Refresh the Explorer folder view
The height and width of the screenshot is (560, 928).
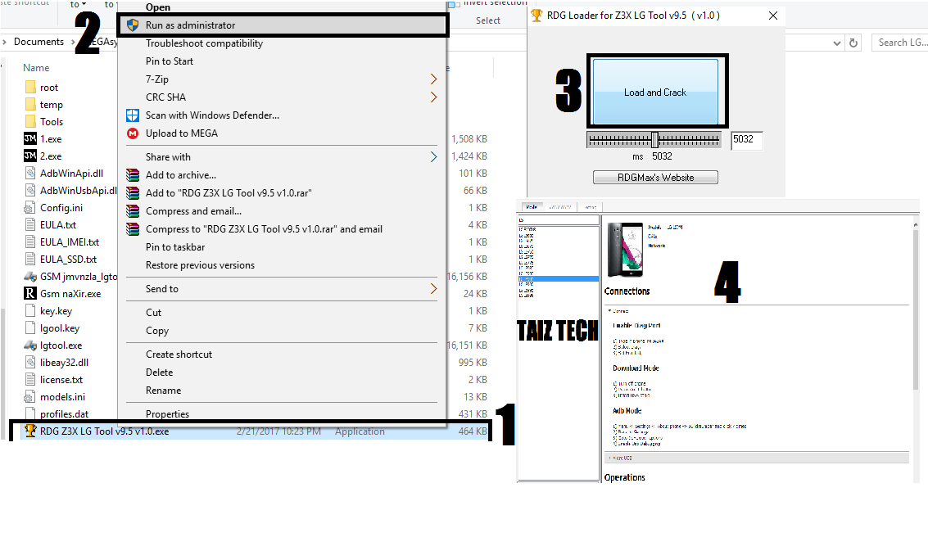(853, 43)
